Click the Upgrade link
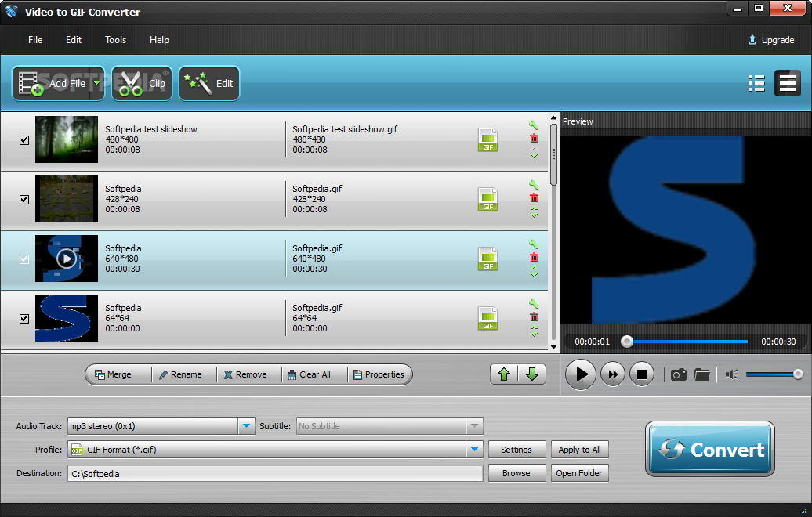Viewport: 812px width, 517px height. pos(771,40)
